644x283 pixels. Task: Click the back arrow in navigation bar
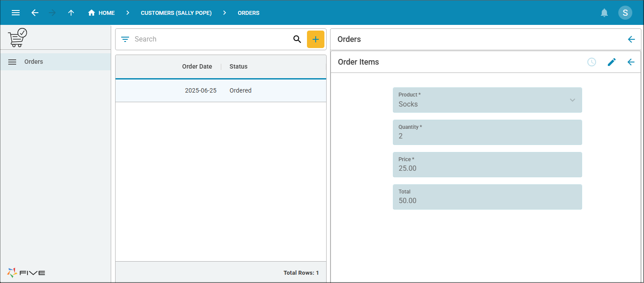pyautogui.click(x=35, y=13)
